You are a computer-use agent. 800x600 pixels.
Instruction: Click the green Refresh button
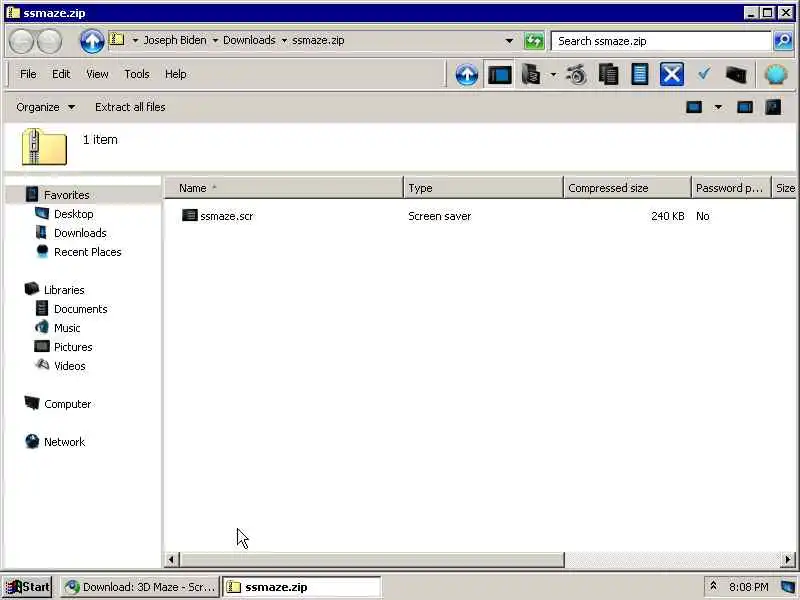click(534, 41)
